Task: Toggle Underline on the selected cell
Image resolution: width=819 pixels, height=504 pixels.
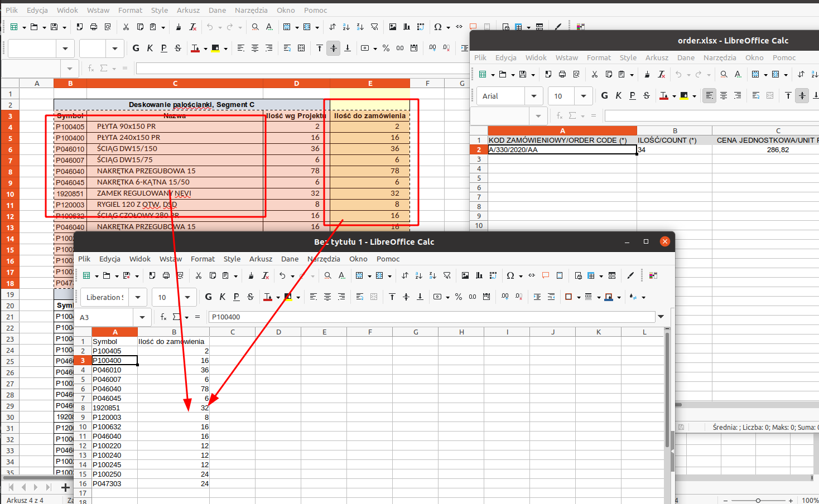Action: pos(237,297)
